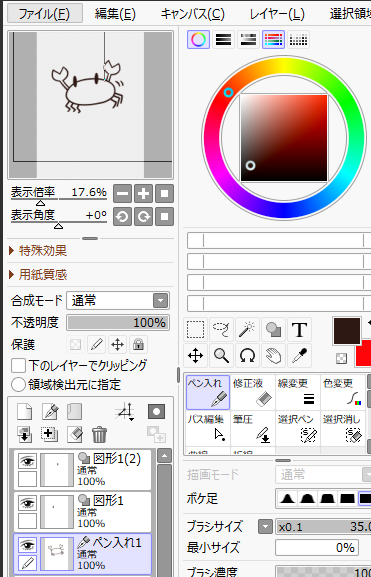Image resolution: width=371 pixels, height=577 pixels.
Task: Select the rectangular selection tool
Action: [195, 330]
